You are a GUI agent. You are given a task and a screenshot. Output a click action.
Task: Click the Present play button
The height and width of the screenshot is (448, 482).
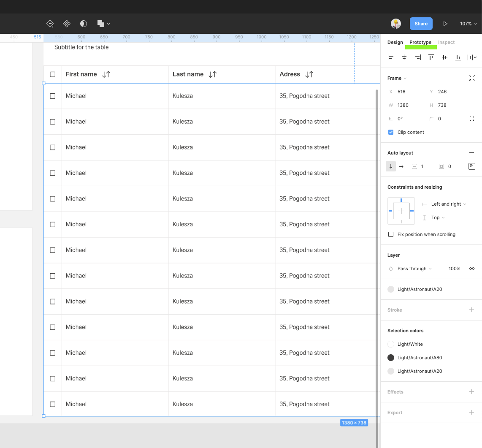click(x=445, y=24)
